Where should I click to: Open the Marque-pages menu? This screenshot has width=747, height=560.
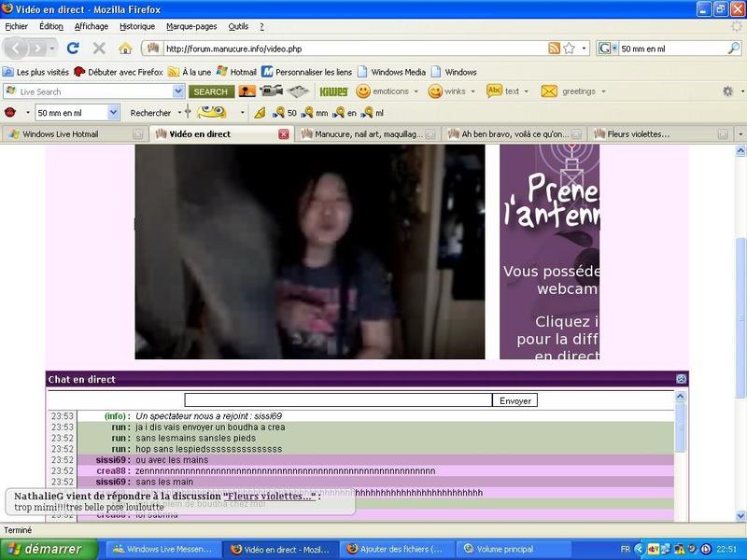190,26
